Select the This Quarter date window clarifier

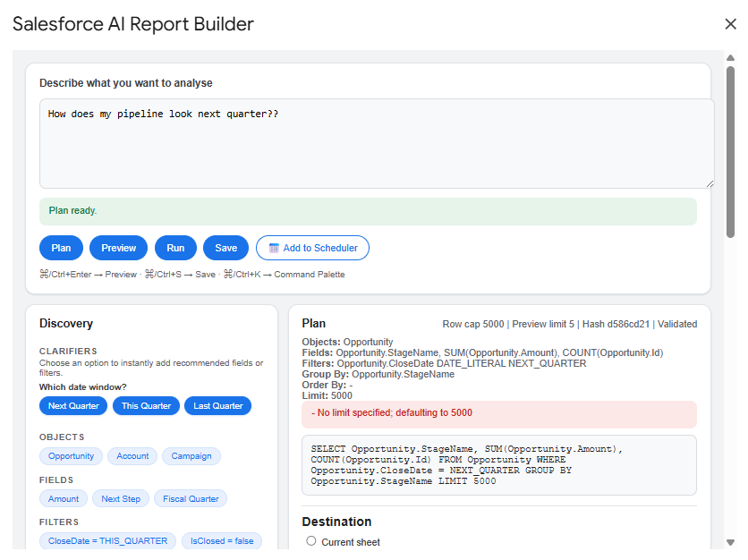[x=145, y=405]
